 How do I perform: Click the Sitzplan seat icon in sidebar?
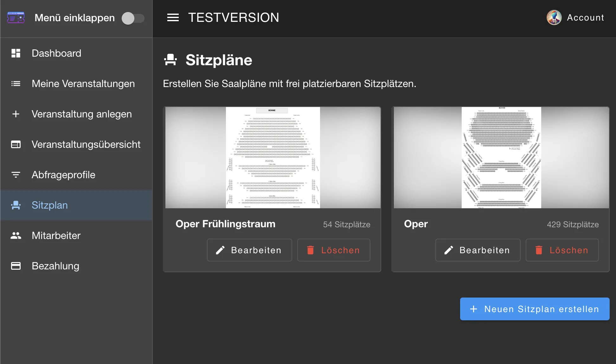pyautogui.click(x=16, y=205)
